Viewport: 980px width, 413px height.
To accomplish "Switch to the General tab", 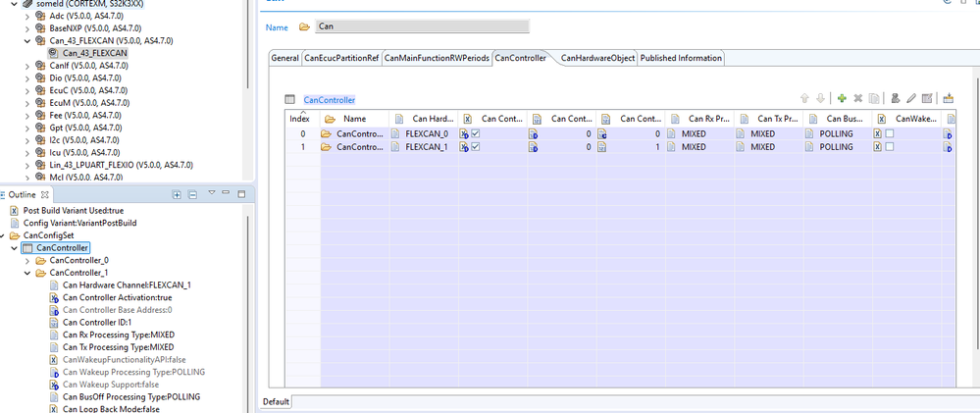I will [284, 58].
